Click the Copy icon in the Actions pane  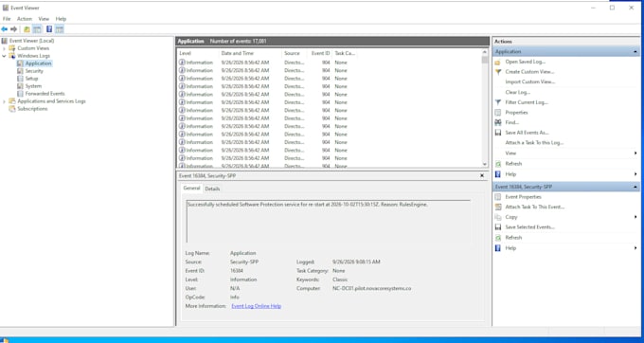tap(498, 217)
